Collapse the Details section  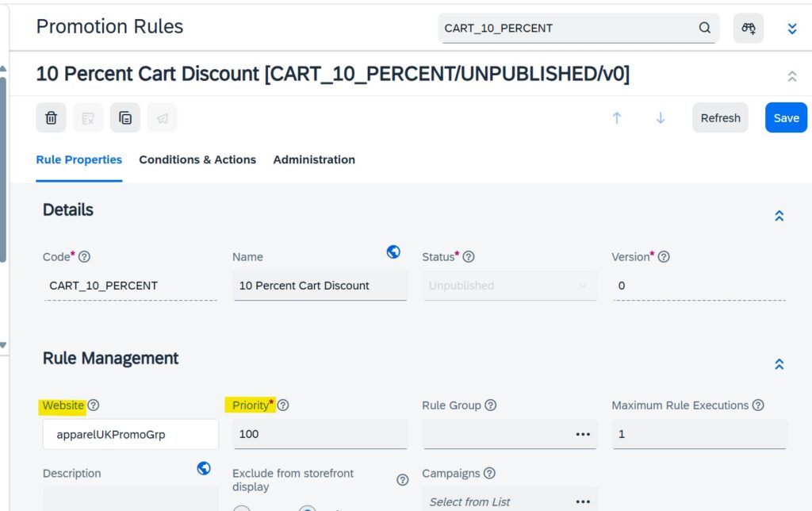pyautogui.click(x=779, y=216)
